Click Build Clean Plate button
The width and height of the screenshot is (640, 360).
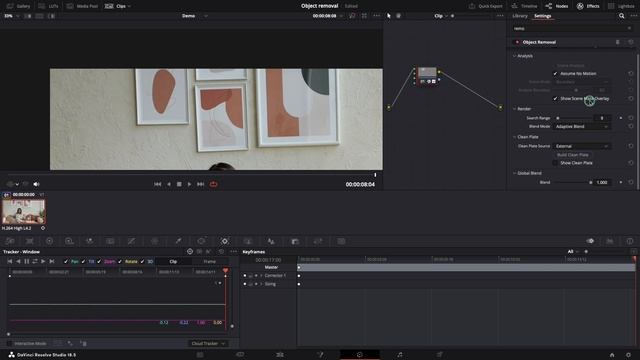click(x=573, y=155)
